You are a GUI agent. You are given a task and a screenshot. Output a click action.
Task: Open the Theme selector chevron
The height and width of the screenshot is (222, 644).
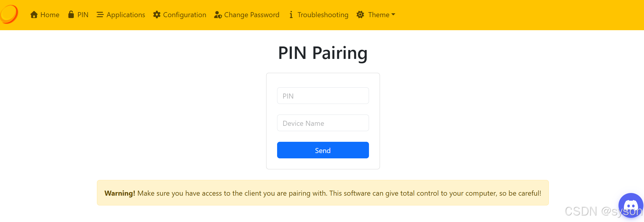(394, 14)
